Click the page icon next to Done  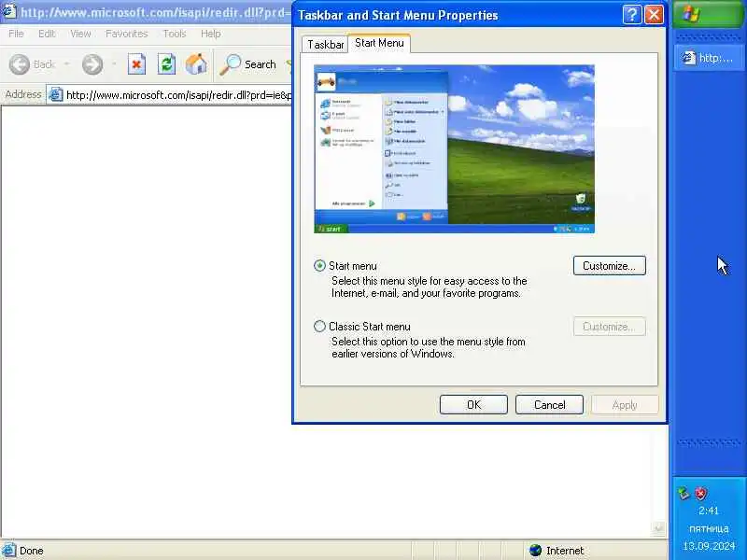(8, 551)
